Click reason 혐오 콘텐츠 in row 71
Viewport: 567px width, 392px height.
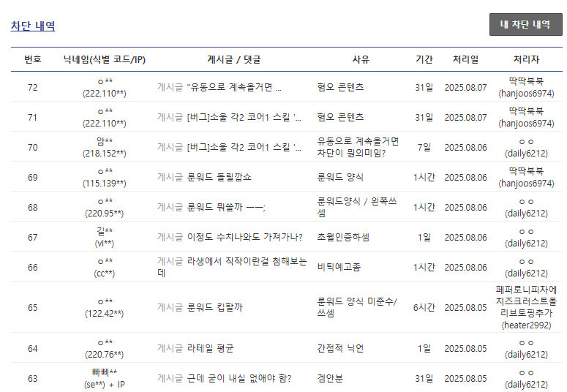click(340, 117)
